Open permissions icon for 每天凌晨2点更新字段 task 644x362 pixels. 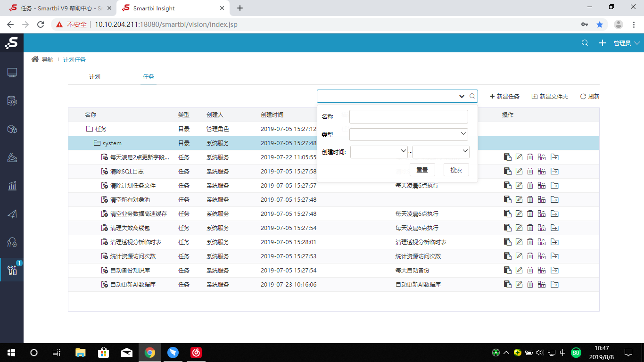(x=541, y=157)
